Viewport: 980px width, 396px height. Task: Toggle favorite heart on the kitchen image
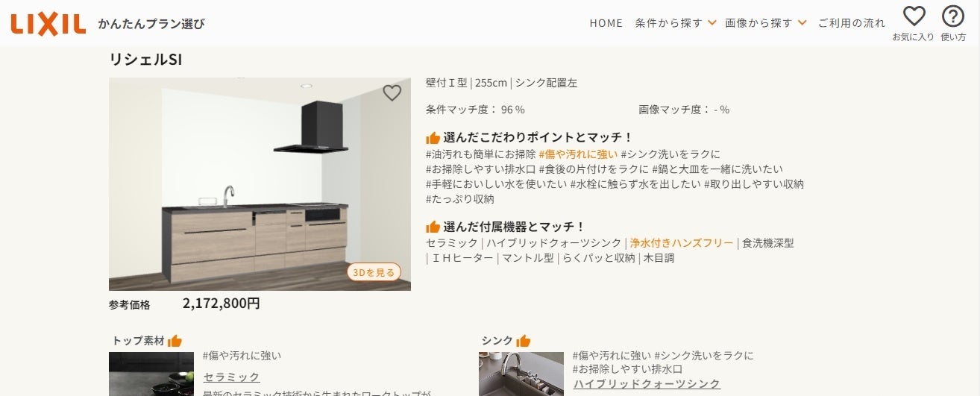pyautogui.click(x=392, y=92)
